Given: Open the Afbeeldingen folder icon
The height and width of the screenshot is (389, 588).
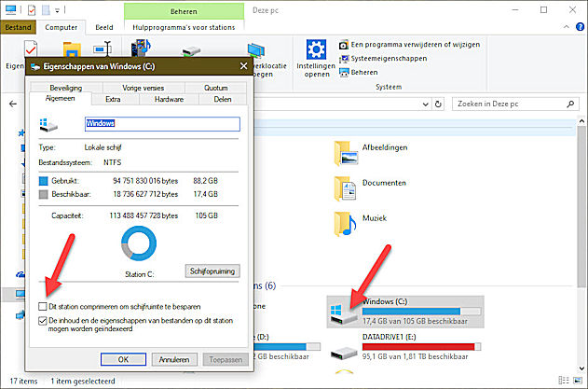Looking at the screenshot, I should 346,150.
